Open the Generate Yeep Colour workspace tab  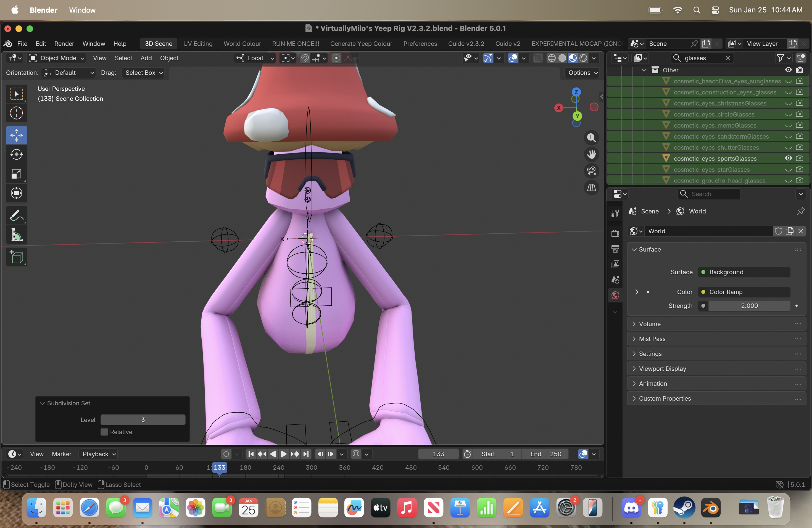coord(361,44)
